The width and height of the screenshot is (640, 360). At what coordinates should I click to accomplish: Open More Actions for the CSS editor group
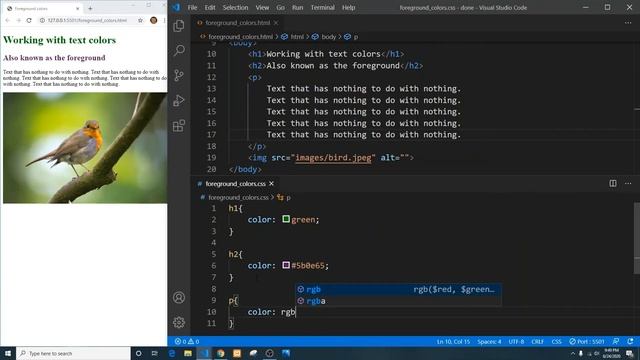(628, 183)
